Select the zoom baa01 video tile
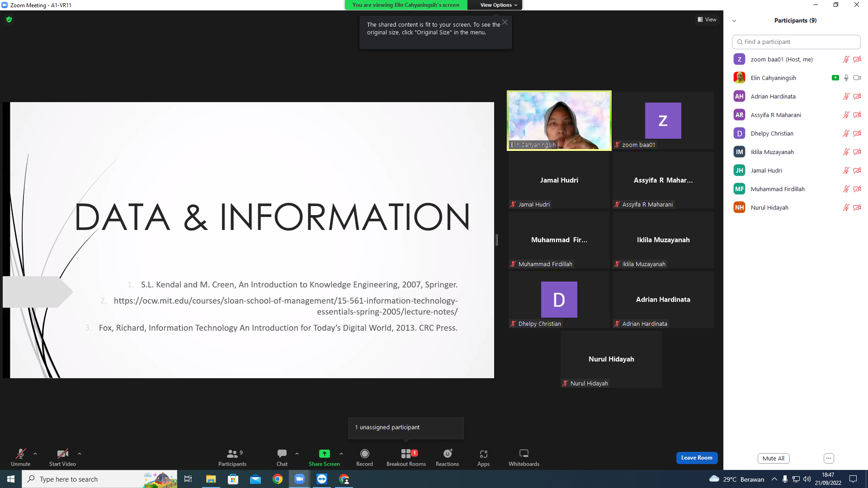 [663, 121]
